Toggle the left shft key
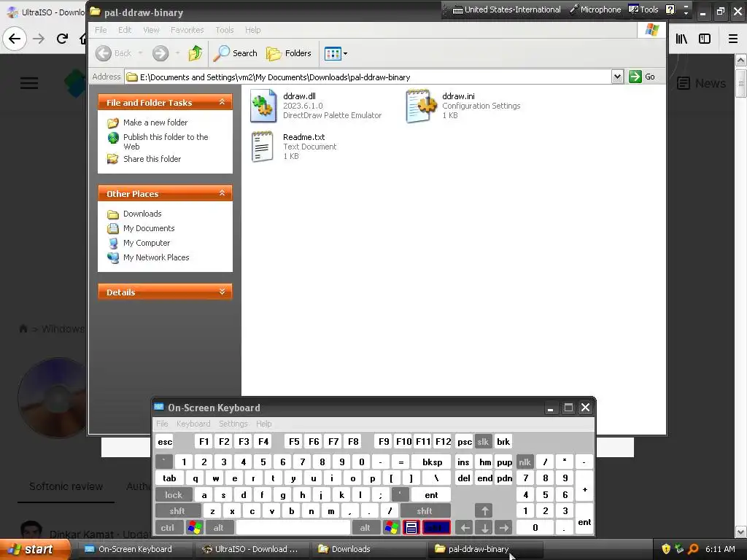Image resolution: width=747 pixels, height=560 pixels. (177, 511)
